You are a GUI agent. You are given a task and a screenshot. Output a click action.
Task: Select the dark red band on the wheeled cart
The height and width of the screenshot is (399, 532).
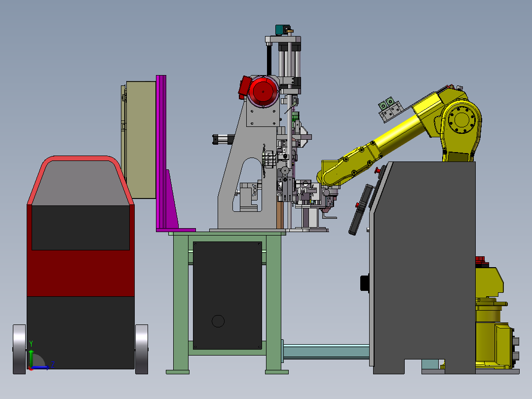coord(80,273)
